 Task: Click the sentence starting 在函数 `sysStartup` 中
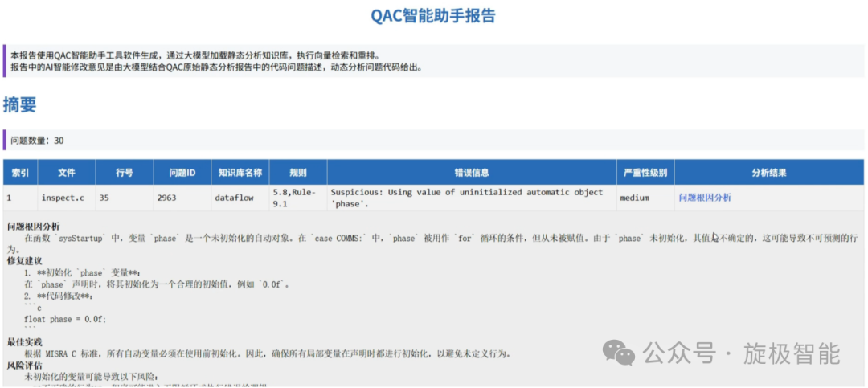tap(433, 243)
